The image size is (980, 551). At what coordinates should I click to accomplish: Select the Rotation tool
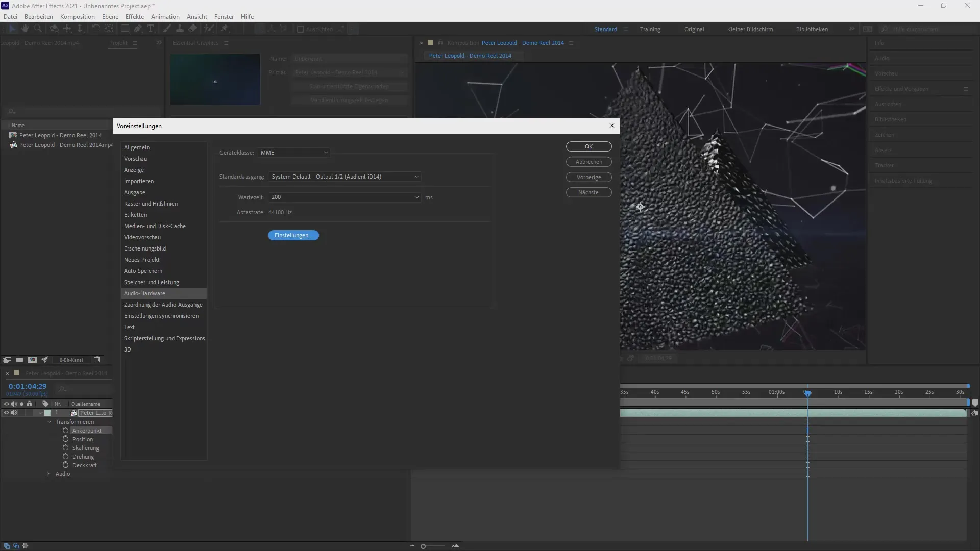pos(95,29)
